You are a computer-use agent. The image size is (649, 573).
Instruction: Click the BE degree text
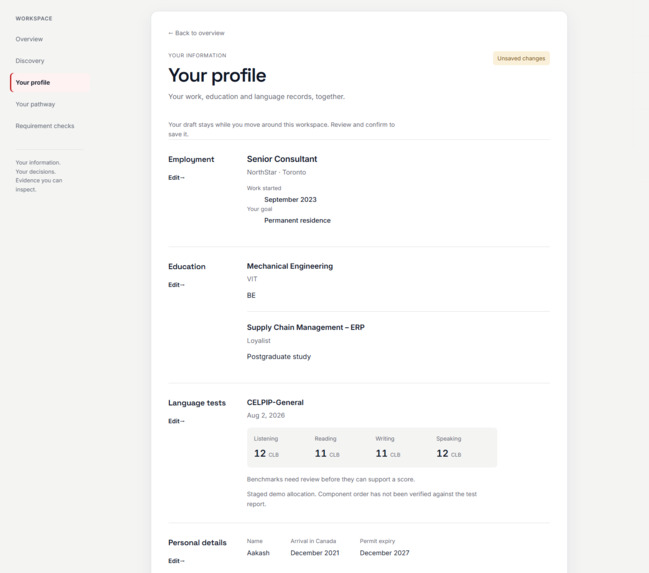pos(251,296)
